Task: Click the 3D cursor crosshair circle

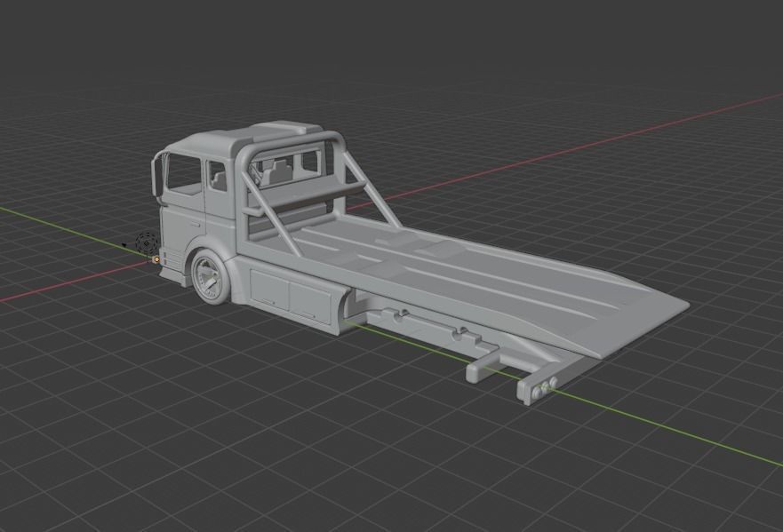Action: tap(147, 242)
